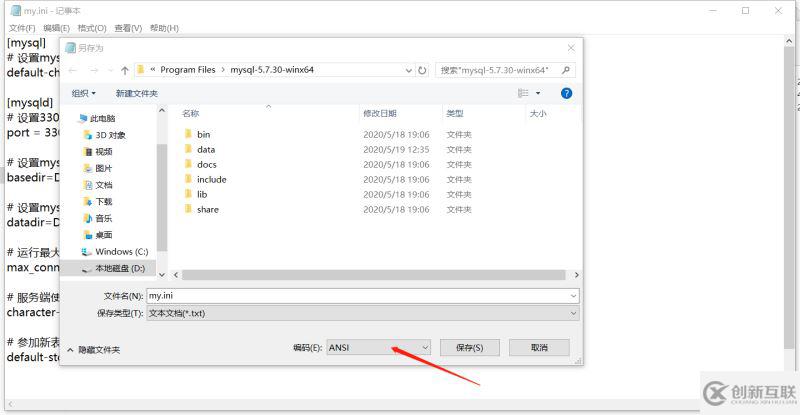The width and height of the screenshot is (800, 415).
Task: Select the docs folder icon
Action: click(188, 164)
